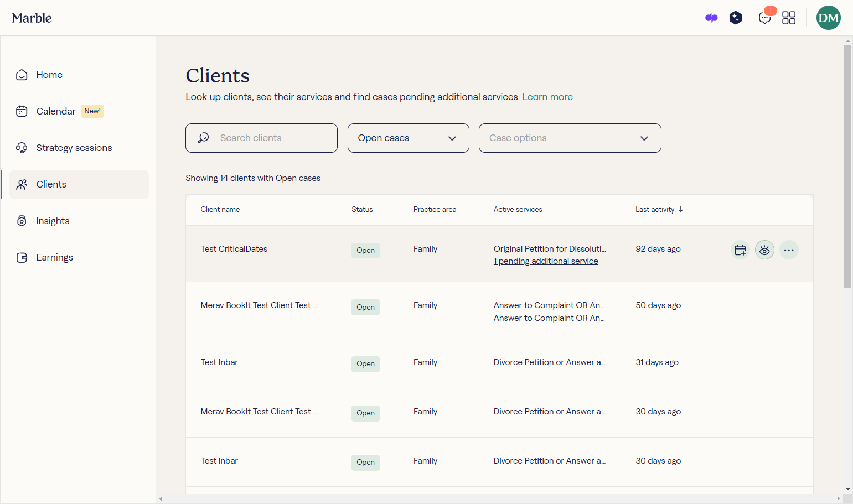
Task: Click the dark hexagon sparkle icon
Action: pos(736,18)
